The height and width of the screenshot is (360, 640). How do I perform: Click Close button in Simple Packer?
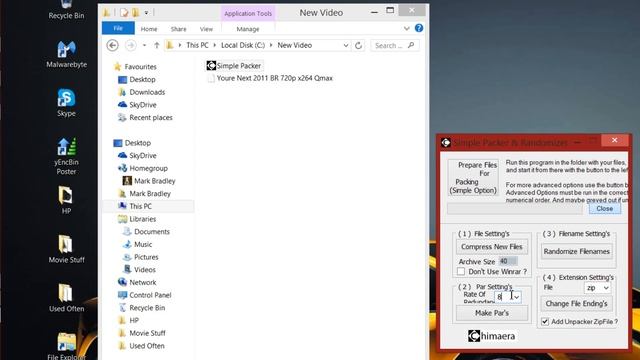[x=604, y=209]
